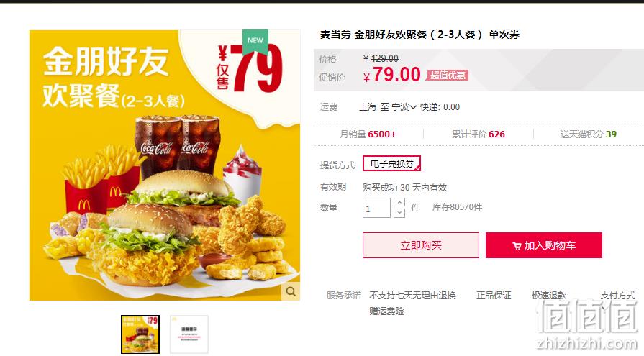Click the 正品保证 service promise link
This screenshot has width=644, height=356.
(x=494, y=296)
